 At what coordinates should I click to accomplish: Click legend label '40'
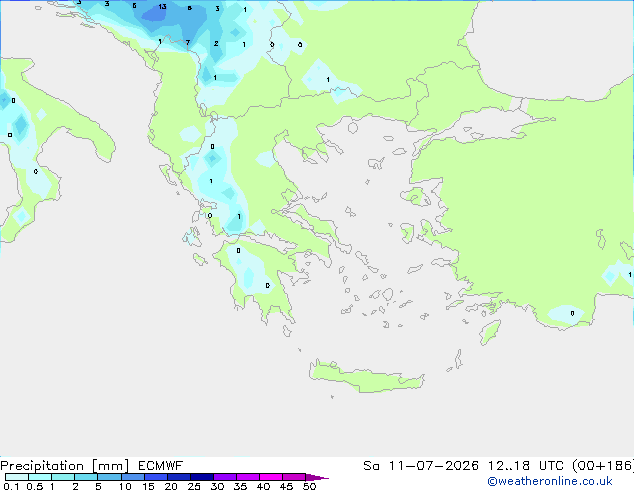click(x=263, y=486)
